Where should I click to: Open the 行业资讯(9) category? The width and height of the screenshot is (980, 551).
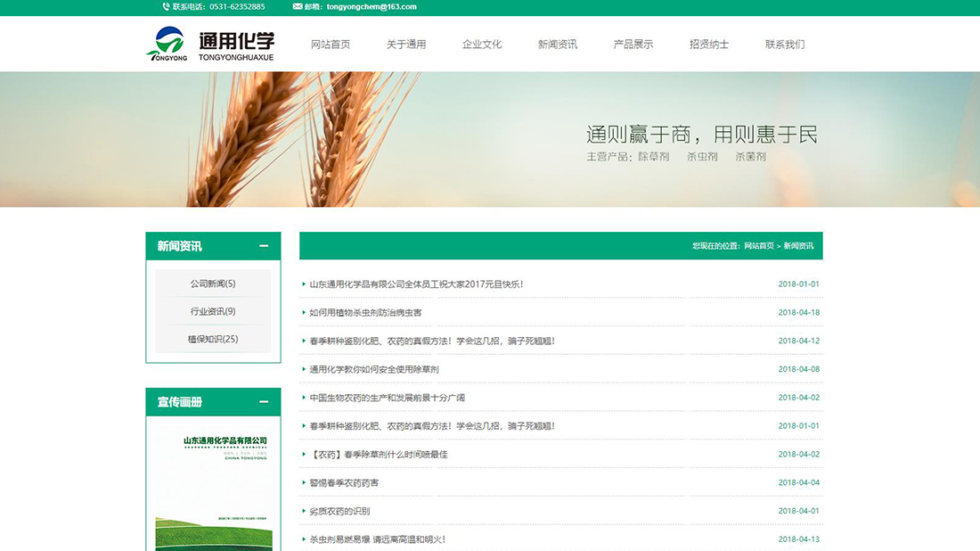tap(213, 311)
